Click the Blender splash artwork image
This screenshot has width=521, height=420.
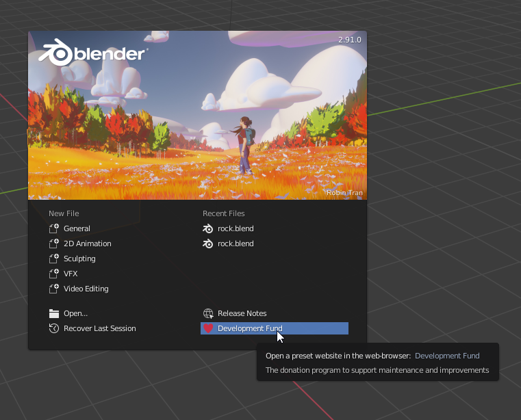[197, 115]
